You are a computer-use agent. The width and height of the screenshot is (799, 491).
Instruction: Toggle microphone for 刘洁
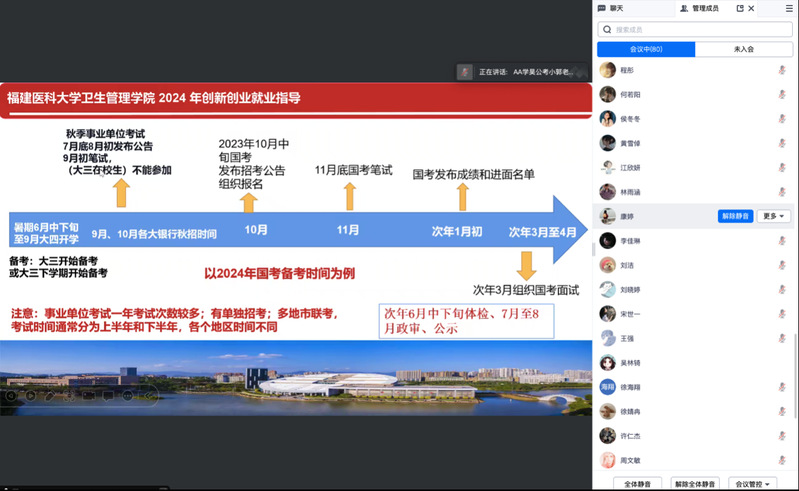tap(783, 265)
